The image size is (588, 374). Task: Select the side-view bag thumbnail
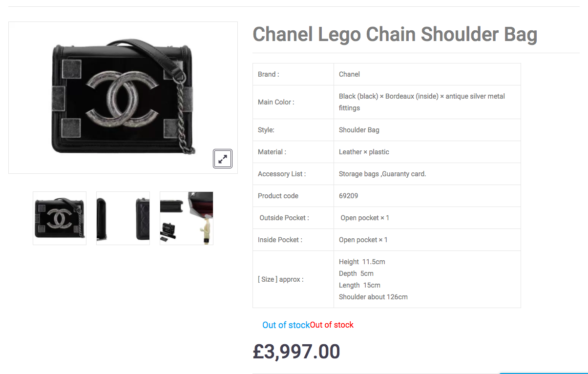123,218
